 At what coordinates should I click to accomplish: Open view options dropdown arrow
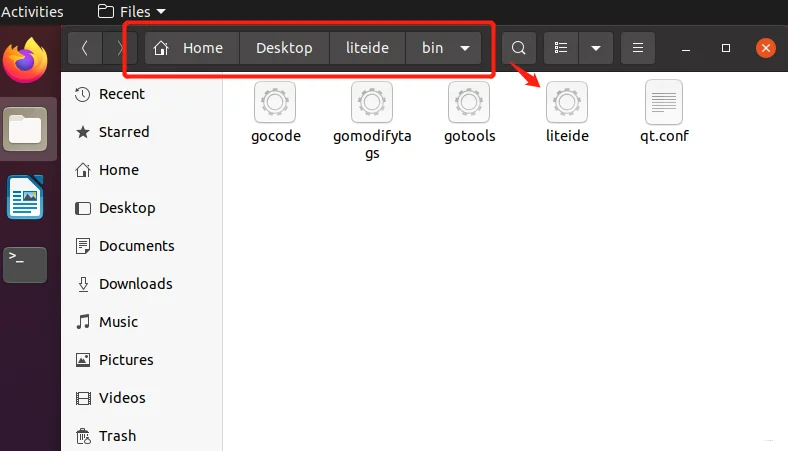(596, 48)
